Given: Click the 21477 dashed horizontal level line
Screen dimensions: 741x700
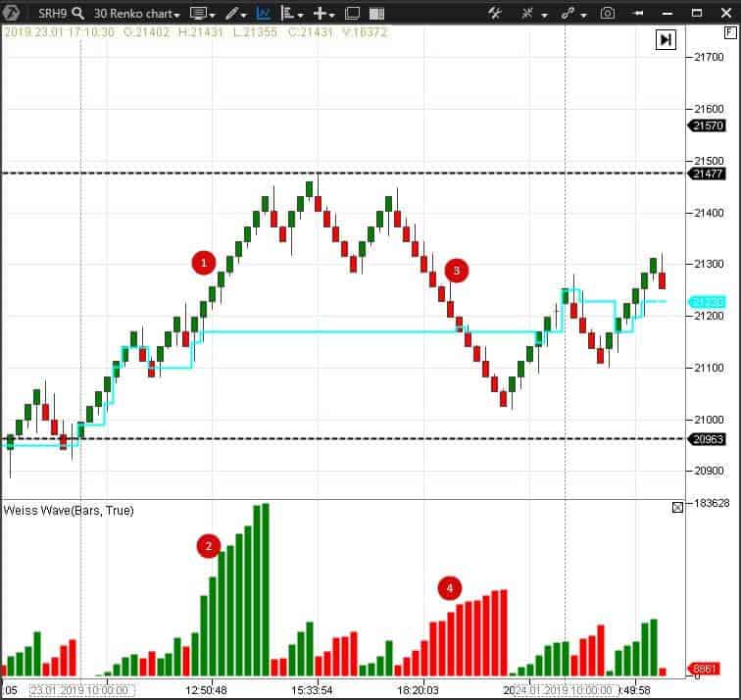Looking at the screenshot, I should tap(343, 174).
